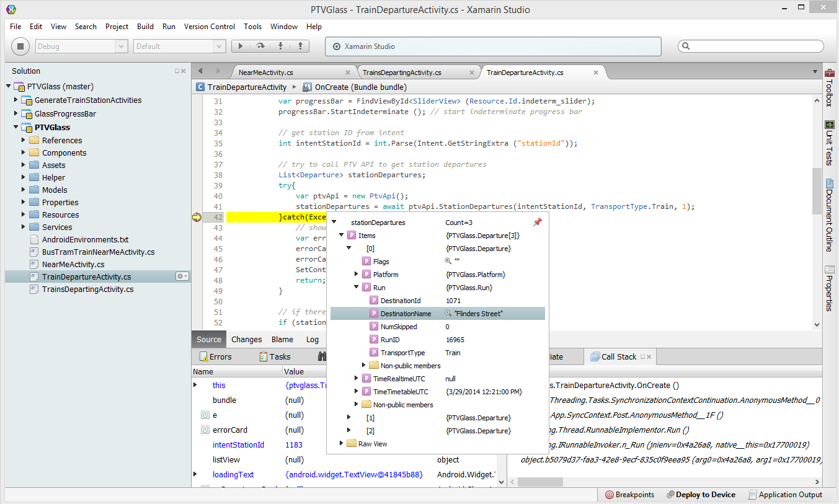Viewport: 839px width, 504px height.
Task: Open Version Control menu
Action: pyautogui.click(x=210, y=27)
